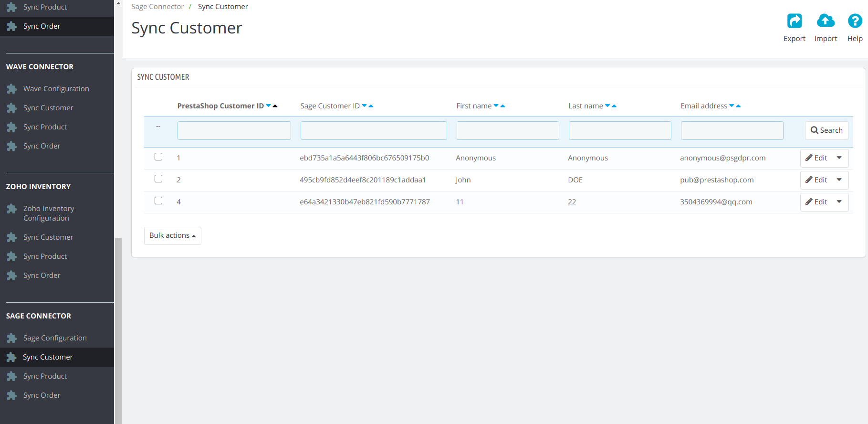
Task: Sort Email address ascending arrow
Action: pos(738,106)
